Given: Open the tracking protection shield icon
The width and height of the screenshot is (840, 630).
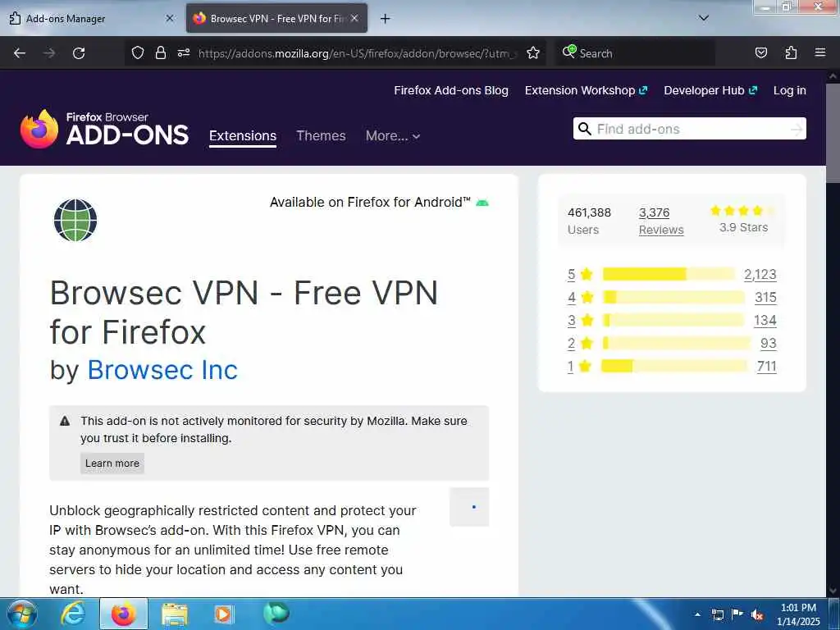Looking at the screenshot, I should pyautogui.click(x=138, y=53).
